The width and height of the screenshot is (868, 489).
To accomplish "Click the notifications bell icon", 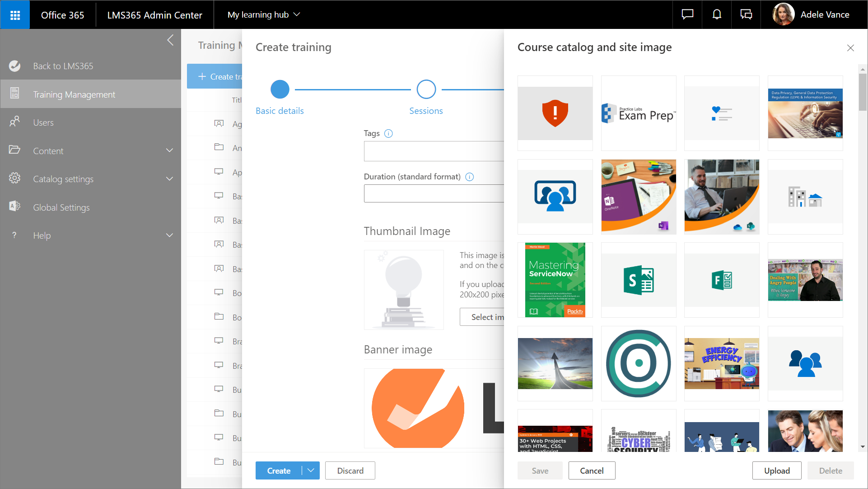I will click(717, 15).
